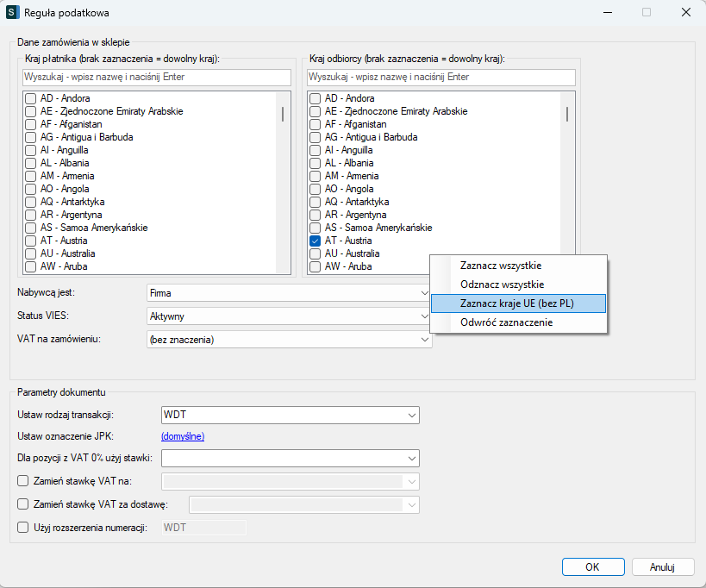
Task: Expand Ustaw rodzaj transakcji combo box
Action: click(411, 415)
